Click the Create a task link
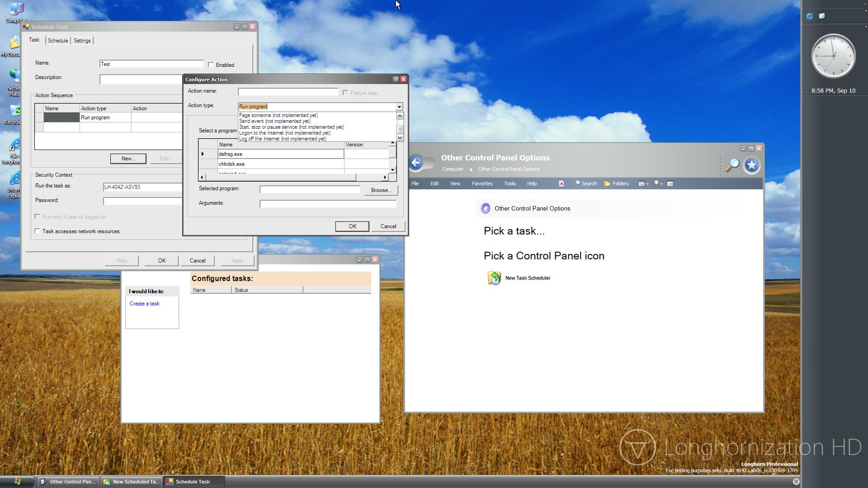The image size is (868, 488). (x=145, y=304)
